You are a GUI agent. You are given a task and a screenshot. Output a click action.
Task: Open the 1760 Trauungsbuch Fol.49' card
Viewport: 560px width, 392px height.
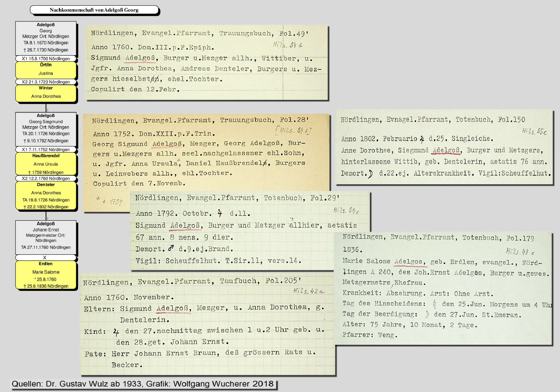pos(207,62)
